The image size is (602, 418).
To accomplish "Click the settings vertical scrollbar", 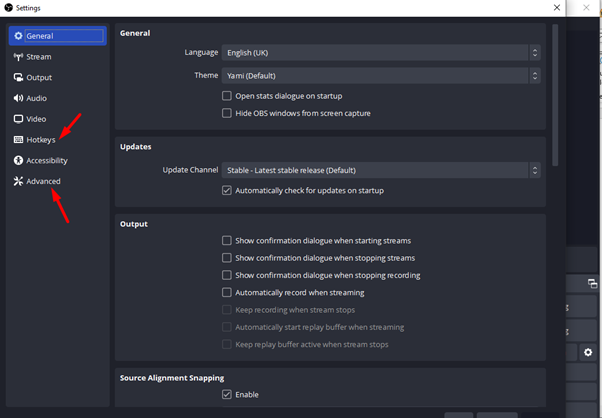I will tap(555, 95).
